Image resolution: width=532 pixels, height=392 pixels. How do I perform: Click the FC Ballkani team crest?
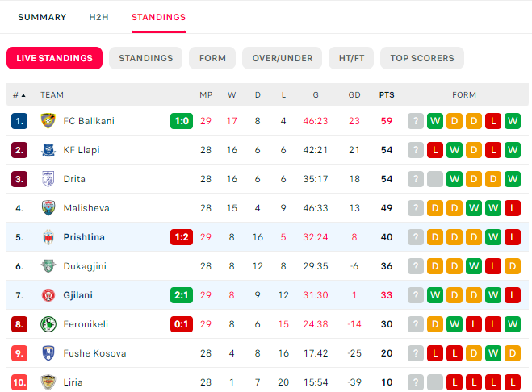pyautogui.click(x=48, y=121)
